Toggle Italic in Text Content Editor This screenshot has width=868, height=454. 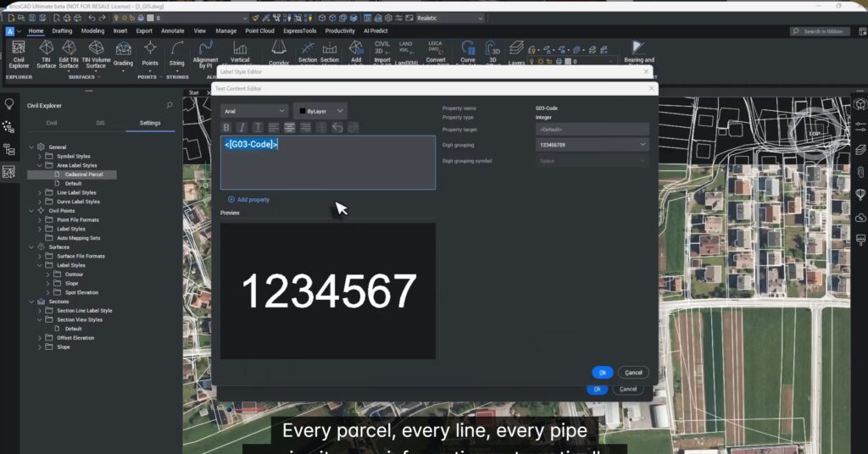click(x=242, y=128)
